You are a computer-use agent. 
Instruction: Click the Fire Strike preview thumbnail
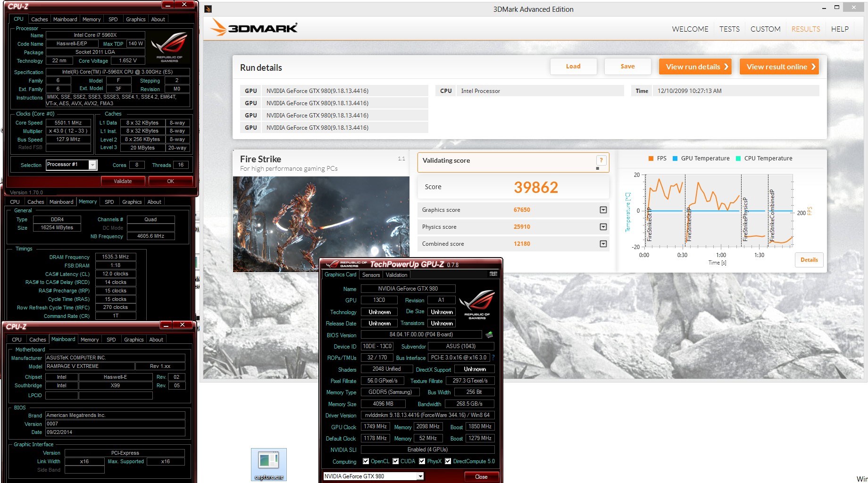click(321, 224)
